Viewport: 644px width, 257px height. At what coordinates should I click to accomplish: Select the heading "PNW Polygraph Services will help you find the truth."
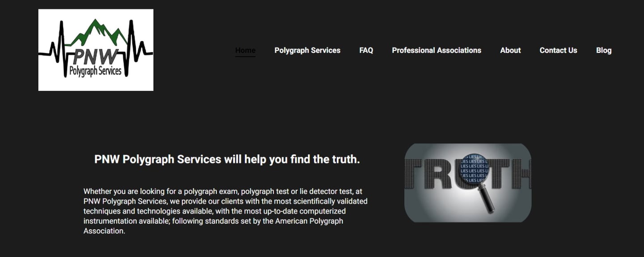tap(227, 159)
